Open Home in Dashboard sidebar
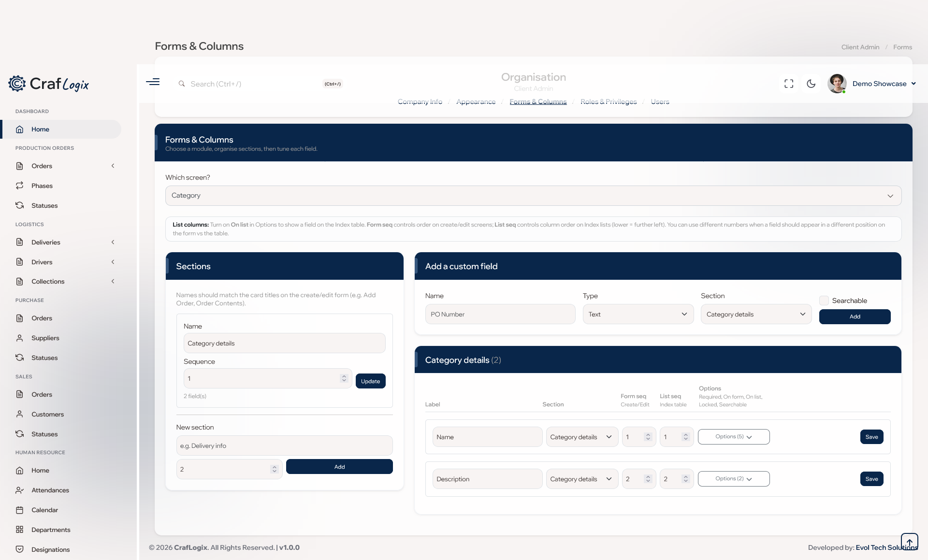928x560 pixels. [61, 129]
